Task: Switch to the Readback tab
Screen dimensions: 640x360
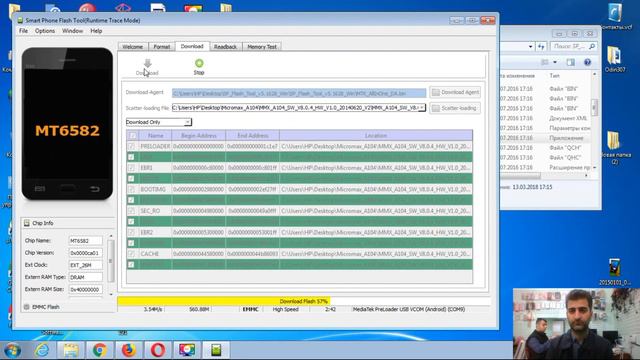Action: [x=225, y=47]
